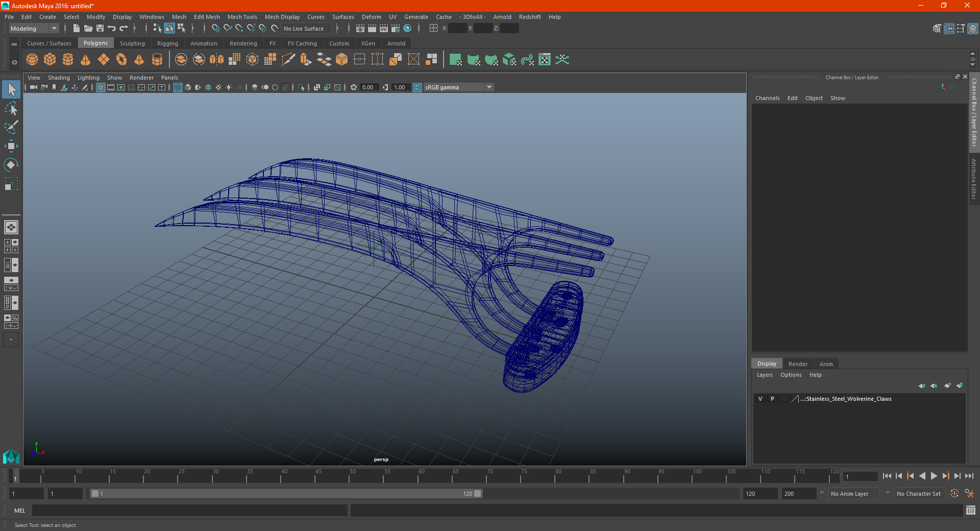Click the Extrude shelf icon
Image resolution: width=980 pixels, height=531 pixels.
click(x=306, y=60)
